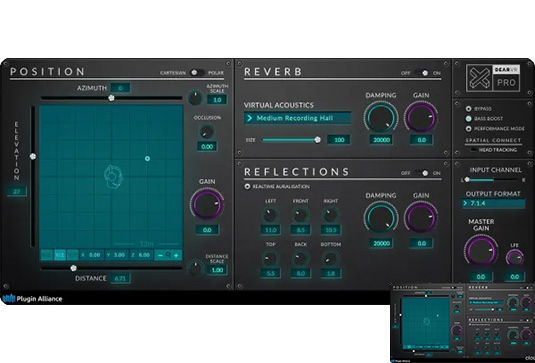The width and height of the screenshot is (535, 363).
Task: Click the Reverb Gain knob
Action: 421,118
